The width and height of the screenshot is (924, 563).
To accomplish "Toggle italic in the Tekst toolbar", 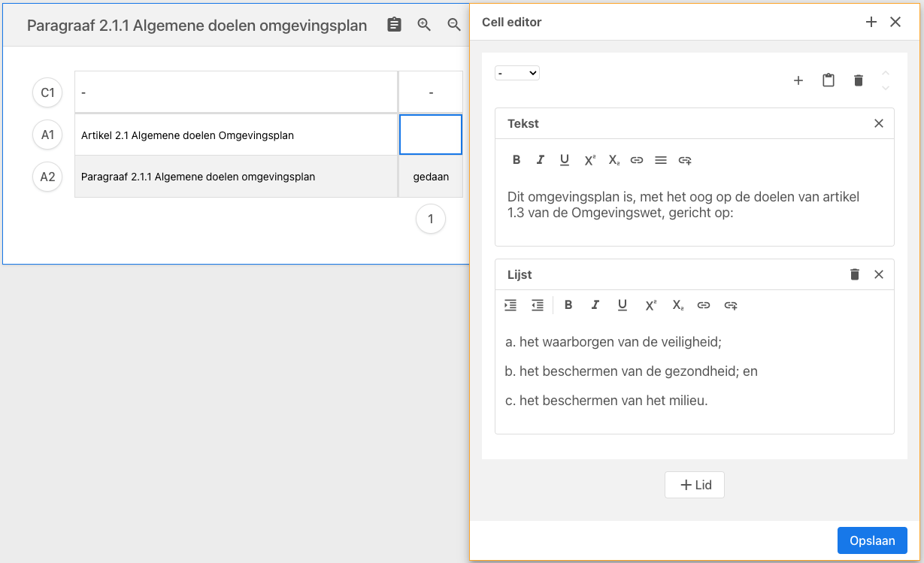I will (540, 159).
